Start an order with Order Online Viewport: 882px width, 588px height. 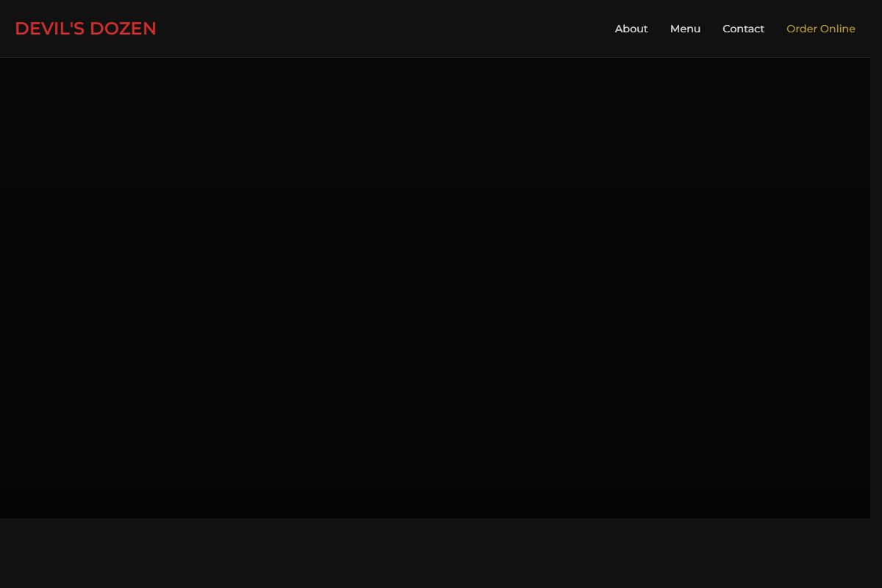(820, 29)
